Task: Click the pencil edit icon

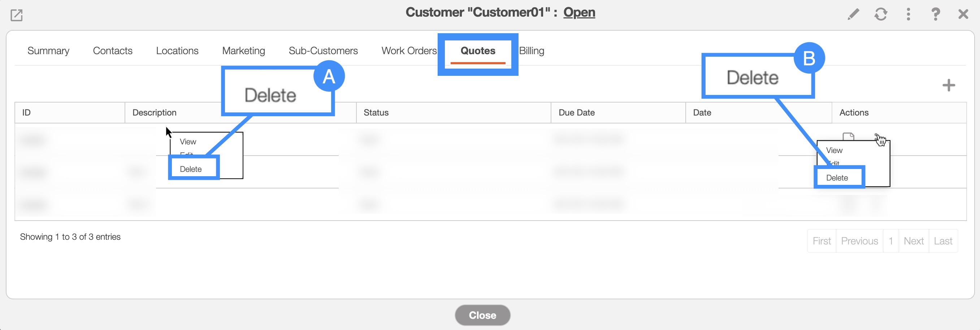Action: [853, 14]
